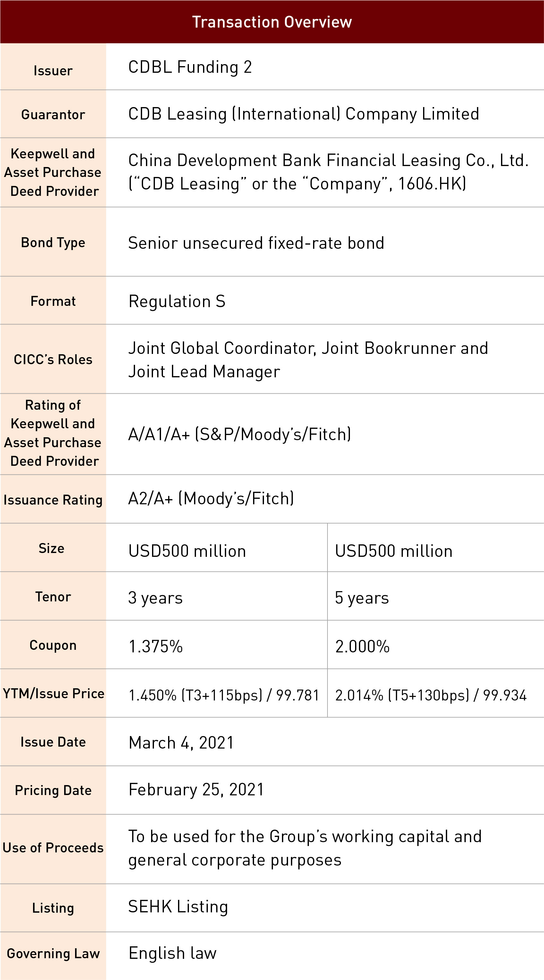
Task: Select CDB Leasing (International) Company Limited text
Action: [x=303, y=114]
